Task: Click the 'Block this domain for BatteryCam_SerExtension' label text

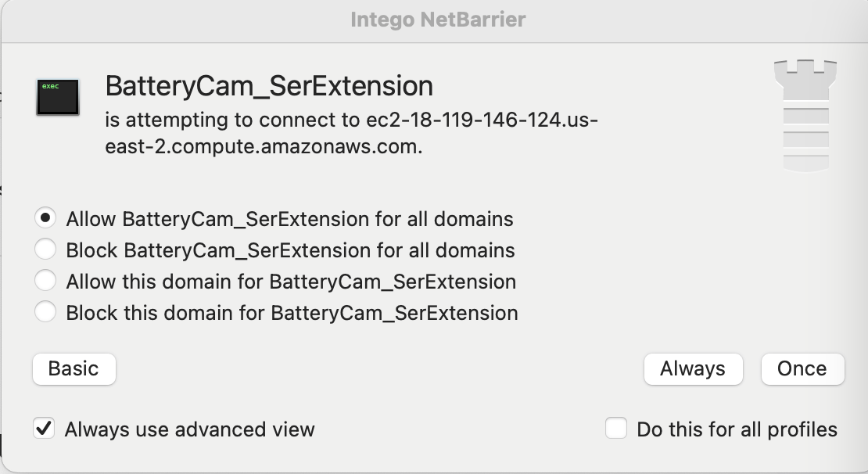Action: (292, 313)
